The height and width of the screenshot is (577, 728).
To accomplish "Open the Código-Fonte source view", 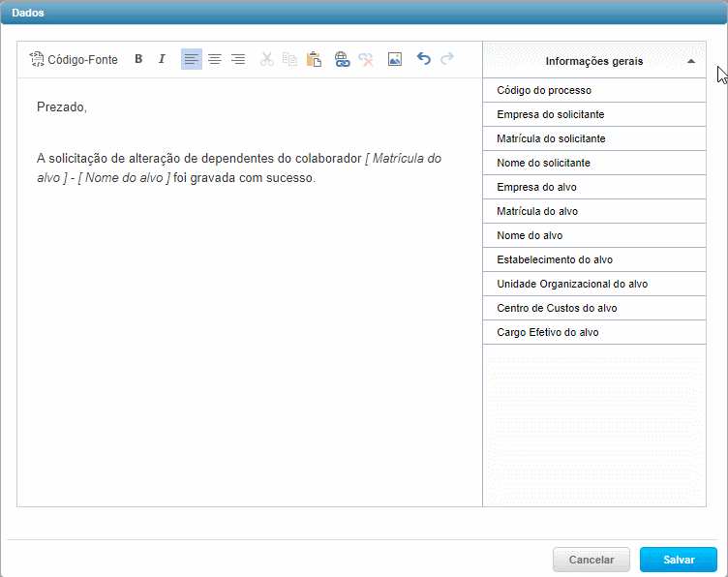I will click(74, 59).
